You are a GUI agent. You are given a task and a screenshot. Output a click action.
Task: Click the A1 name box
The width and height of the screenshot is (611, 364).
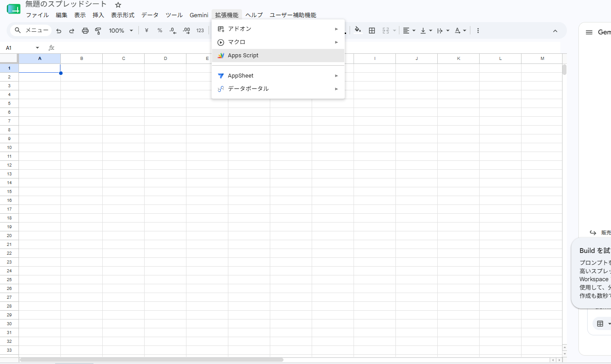tap(18, 48)
